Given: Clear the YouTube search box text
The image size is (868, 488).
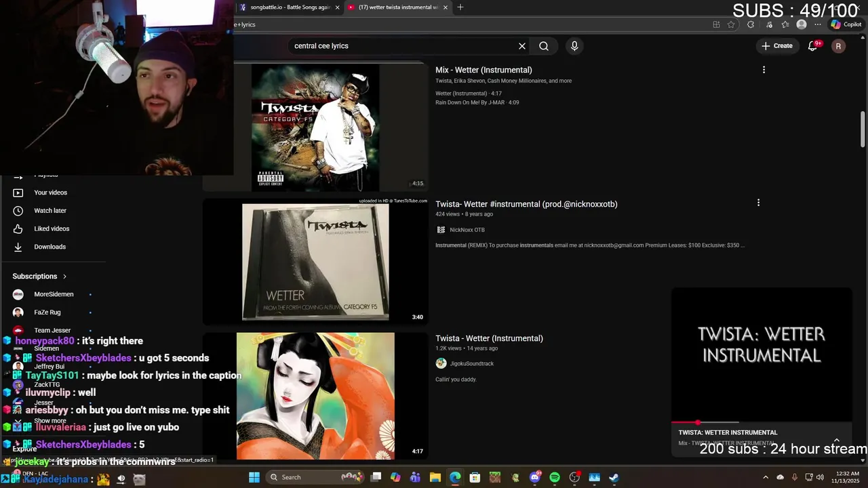Looking at the screenshot, I should click(x=522, y=46).
